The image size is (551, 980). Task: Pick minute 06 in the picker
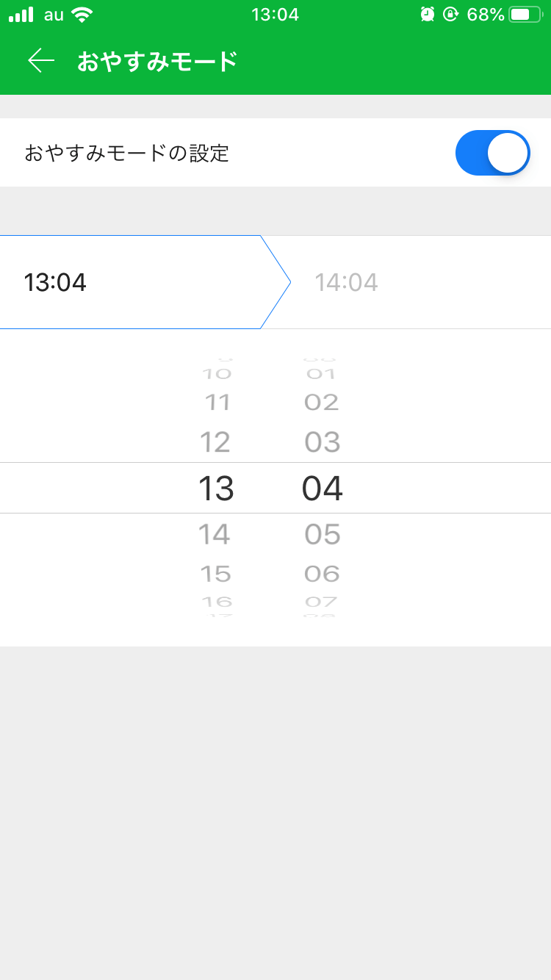[323, 574]
